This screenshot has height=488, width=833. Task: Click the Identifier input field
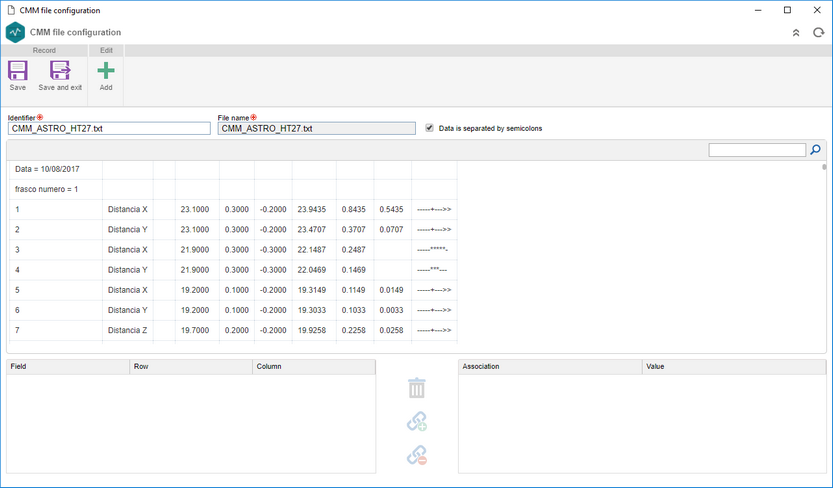109,129
